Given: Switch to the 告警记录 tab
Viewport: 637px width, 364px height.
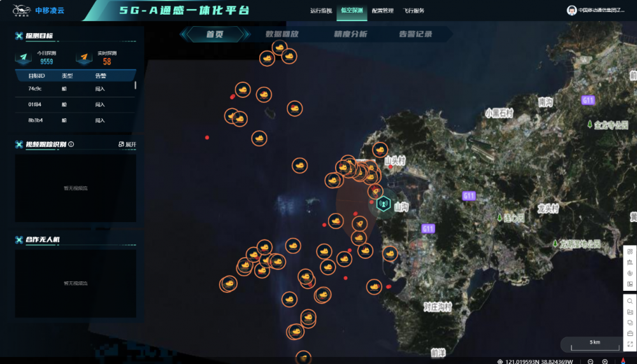Looking at the screenshot, I should [415, 34].
